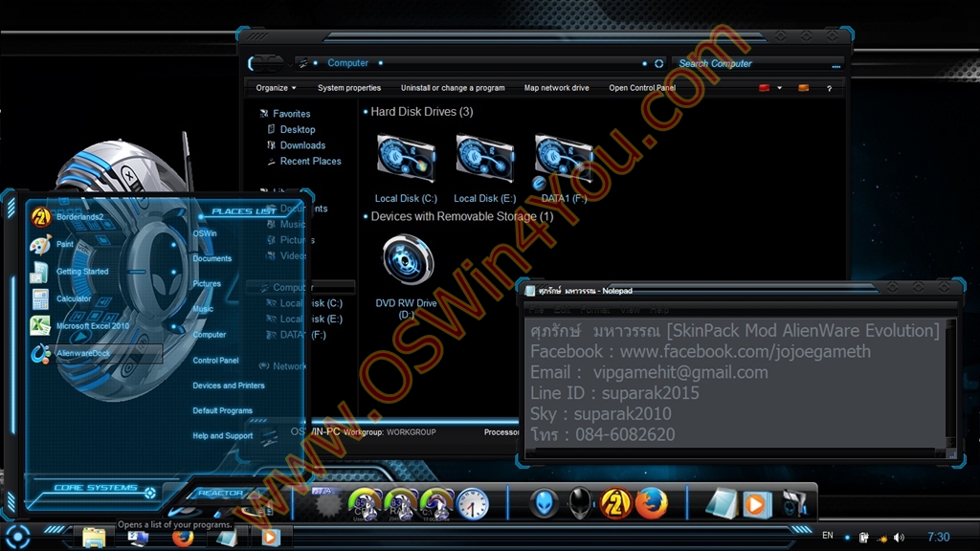Click the Start orb button
980x551 pixels.
(x=17, y=537)
